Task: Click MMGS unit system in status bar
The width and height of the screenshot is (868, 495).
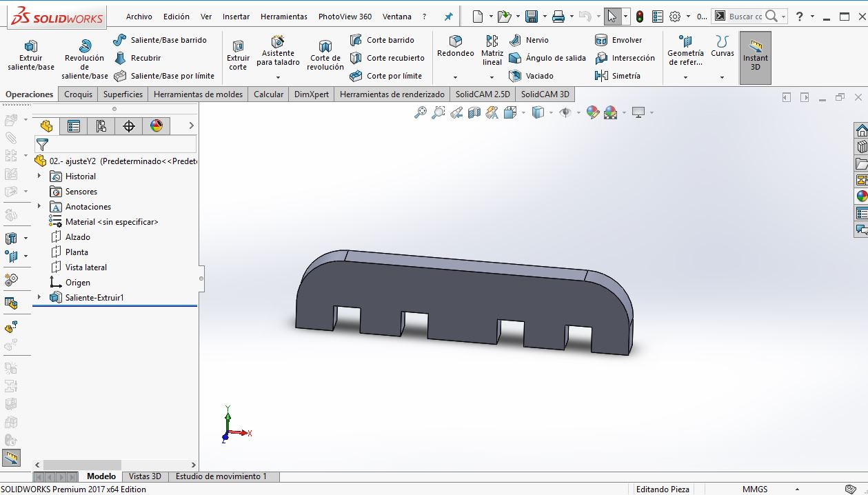Action: 755,489
